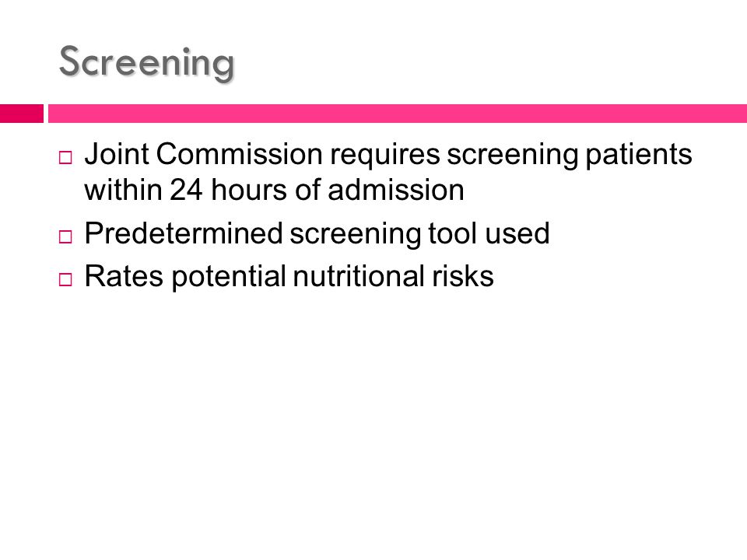This screenshot has width=747, height=560.
Task: Click the long pink horizontal divider bar
Action: [398, 114]
